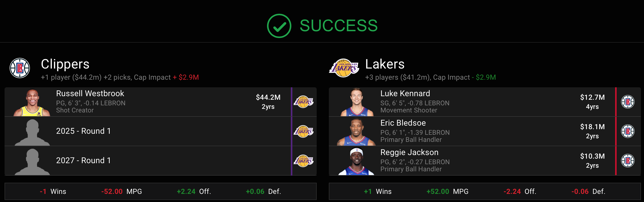Click the Lakers +1 Wins stat
The width and height of the screenshot is (644, 202).
click(x=377, y=191)
